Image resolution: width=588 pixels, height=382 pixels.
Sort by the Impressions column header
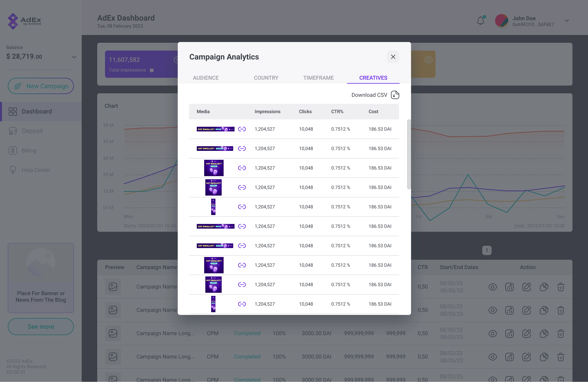tap(267, 112)
